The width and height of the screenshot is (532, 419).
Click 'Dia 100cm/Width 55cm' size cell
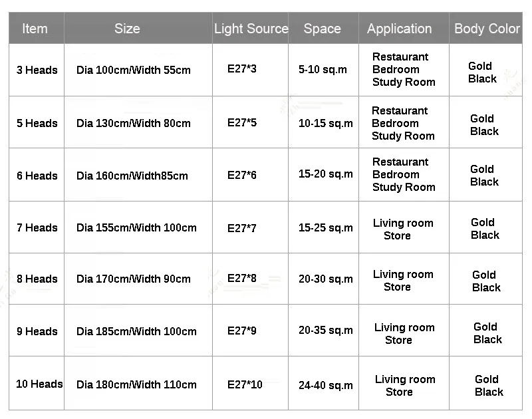138,70
